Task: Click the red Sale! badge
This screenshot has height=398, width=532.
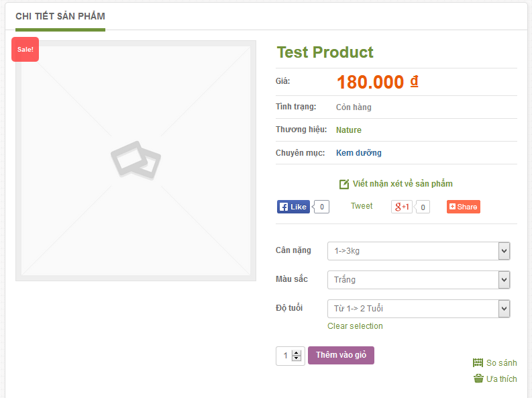Action: (25, 50)
